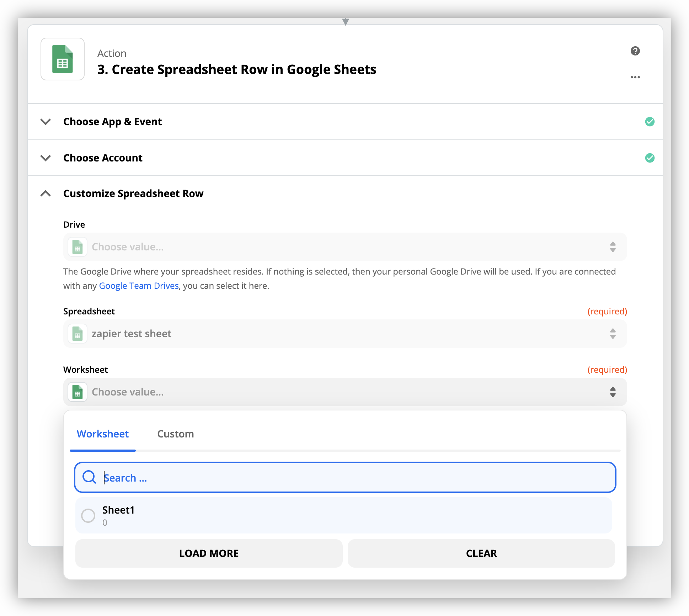Screen dimensions: 689x616
Task: Click the Sheet1 option label
Action: point(118,510)
